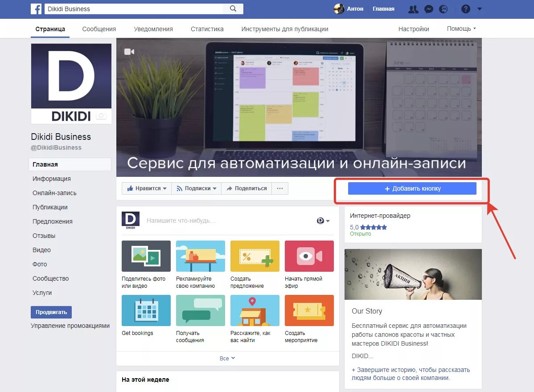Open Инструменты для публикации tab

285,29
